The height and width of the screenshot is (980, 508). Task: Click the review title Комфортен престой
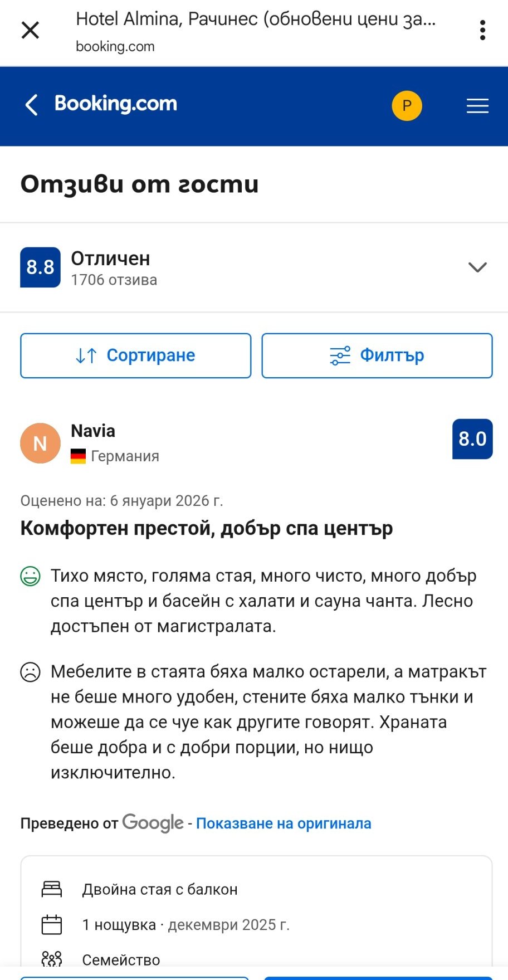point(207,528)
